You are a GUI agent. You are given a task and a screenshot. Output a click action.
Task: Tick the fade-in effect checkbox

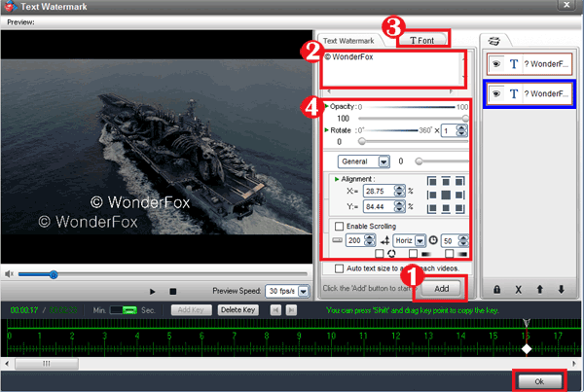413,254
